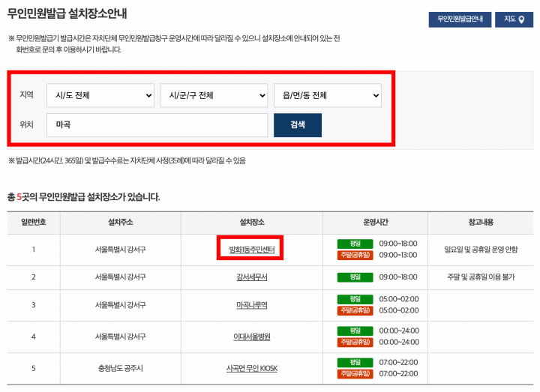Click the 주말 및 공휴일 이용 불가 note
Screen dimensions: 540x392
481,277
